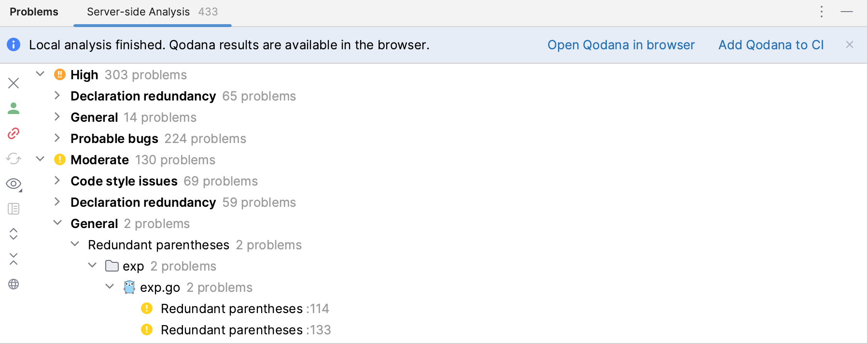
Task: Open the three-dot options menu
Action: (x=821, y=12)
